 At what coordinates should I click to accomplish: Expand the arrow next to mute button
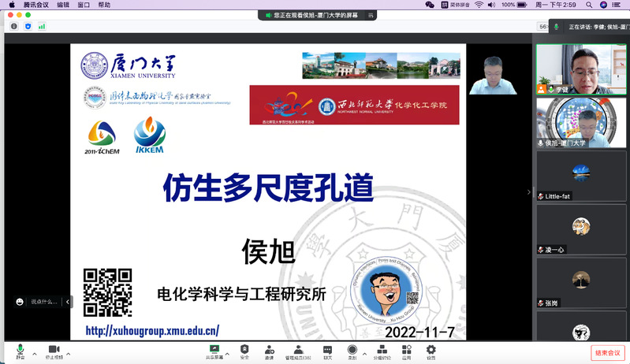click(35, 353)
